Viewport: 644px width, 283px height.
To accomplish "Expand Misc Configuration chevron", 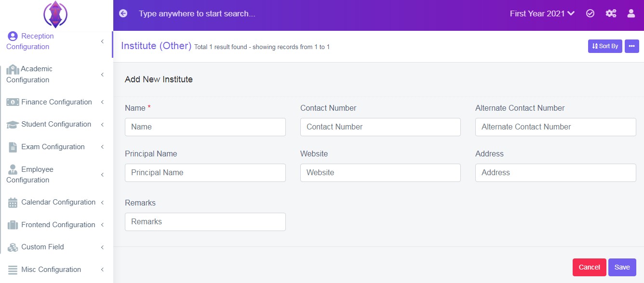I will 102,270.
